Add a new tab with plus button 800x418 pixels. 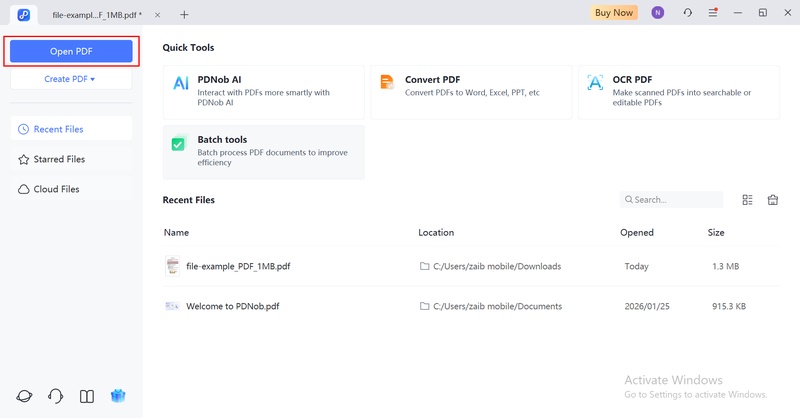point(184,14)
